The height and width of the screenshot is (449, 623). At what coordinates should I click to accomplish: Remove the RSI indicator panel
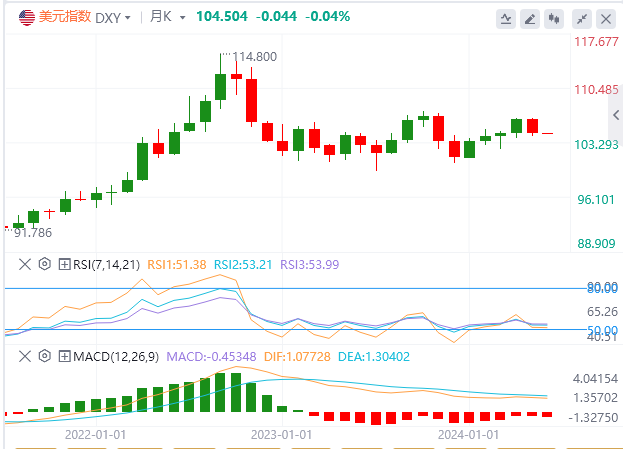(26, 265)
